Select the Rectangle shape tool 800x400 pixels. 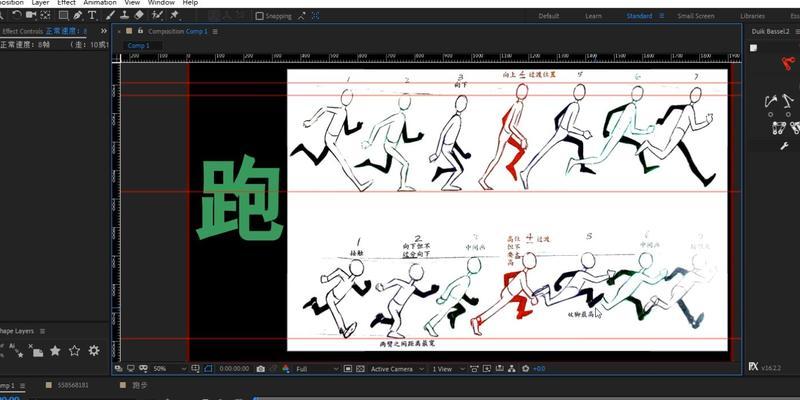click(x=63, y=15)
